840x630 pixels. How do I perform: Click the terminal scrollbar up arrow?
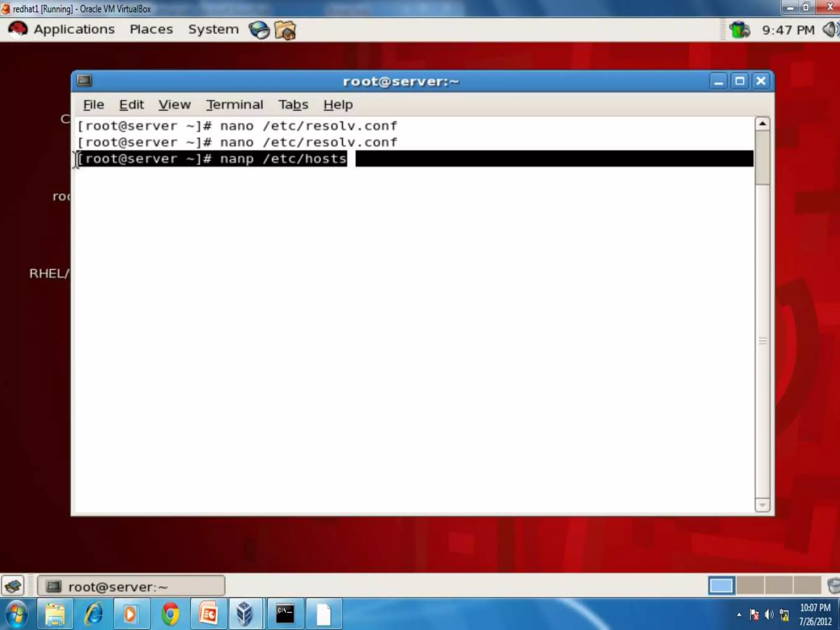(x=762, y=123)
